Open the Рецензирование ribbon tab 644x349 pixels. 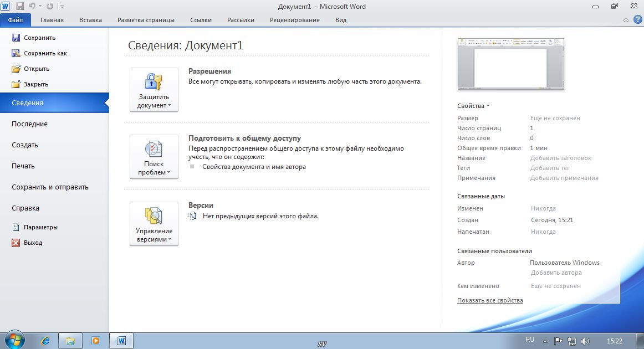(x=294, y=20)
